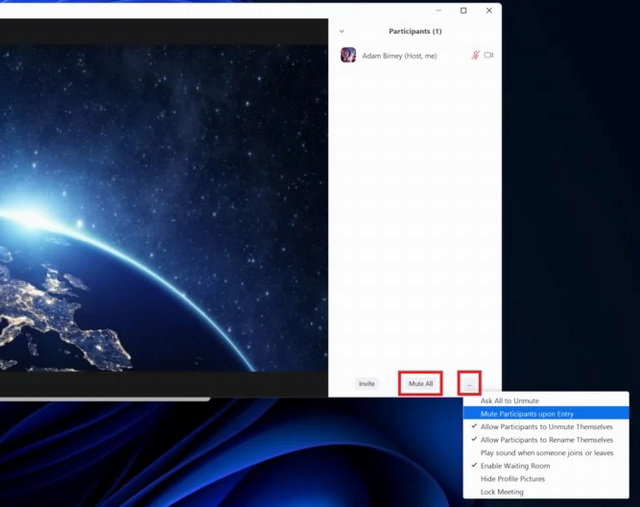Viewport: 640px width, 507px height.
Task: Select the Adam Birney (Host, me) row
Action: tap(416, 55)
